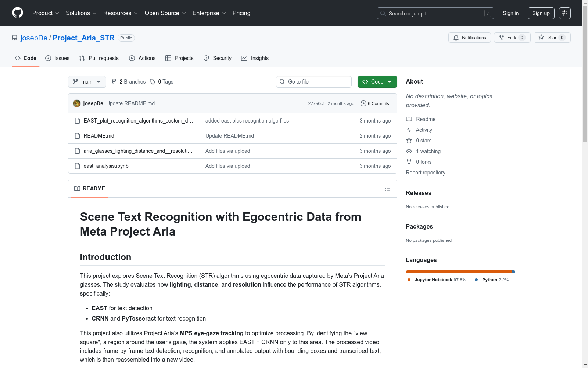Open the Insights tab
The width and height of the screenshot is (588, 368).
(x=255, y=58)
